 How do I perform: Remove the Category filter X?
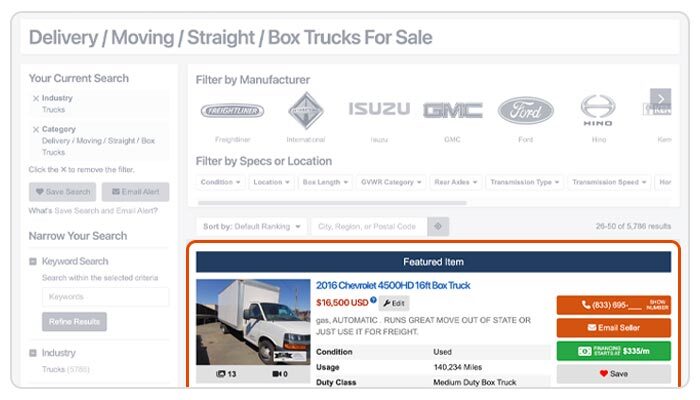(36, 129)
